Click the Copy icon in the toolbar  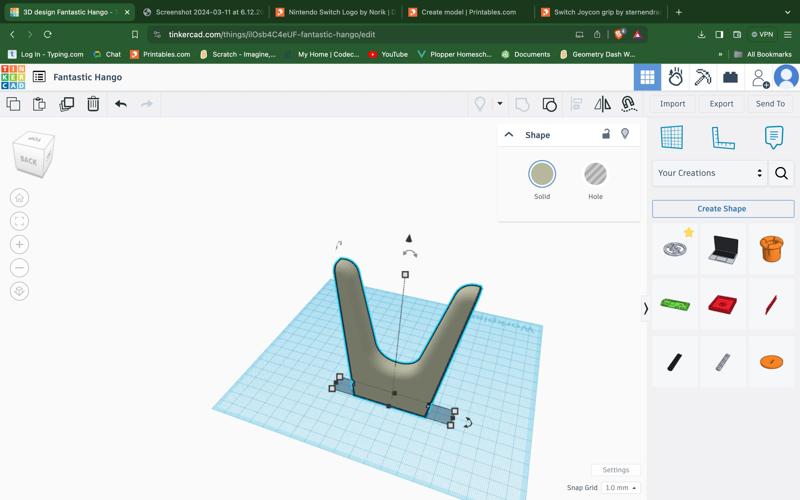13,104
